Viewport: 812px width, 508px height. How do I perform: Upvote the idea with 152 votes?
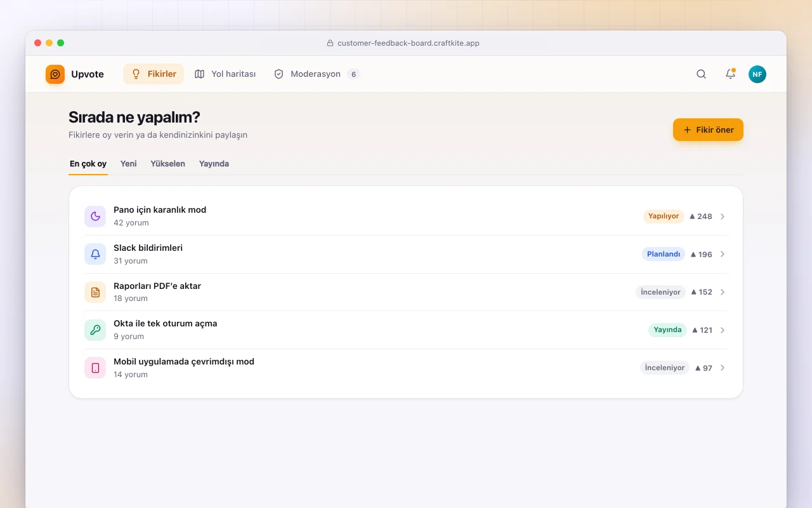702,292
